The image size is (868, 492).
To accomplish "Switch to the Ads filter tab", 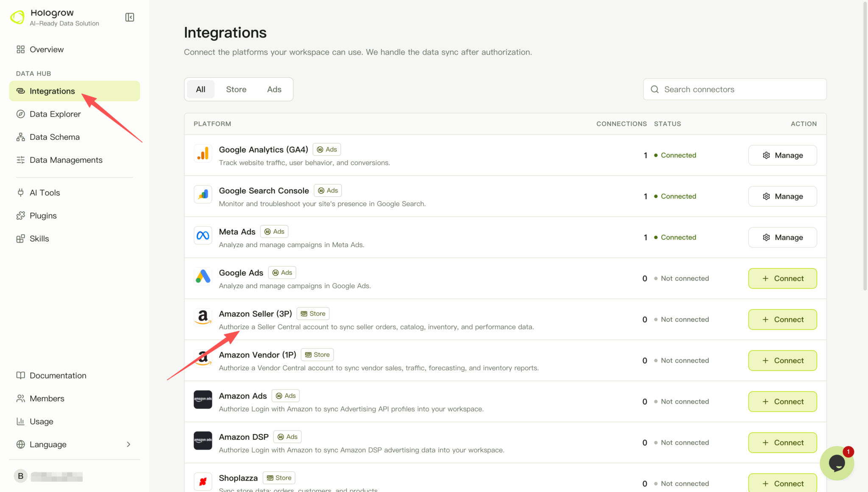I will (x=274, y=89).
